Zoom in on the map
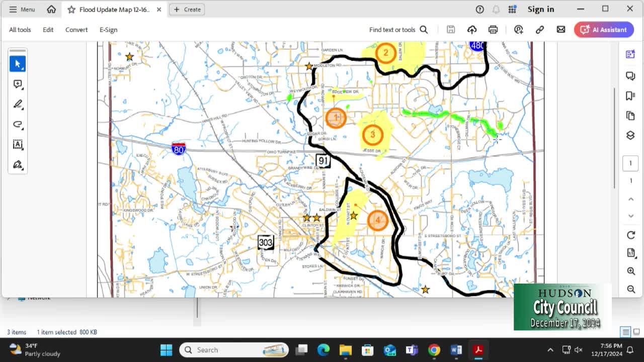This screenshot has height=362, width=644. click(x=630, y=271)
